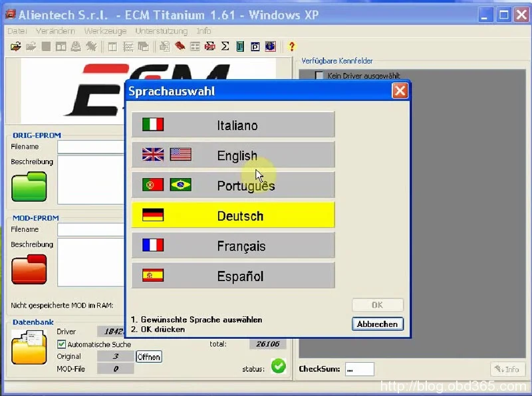Click the Öffnen button in the Datenbank panel
532x396 pixels.
[x=148, y=357]
